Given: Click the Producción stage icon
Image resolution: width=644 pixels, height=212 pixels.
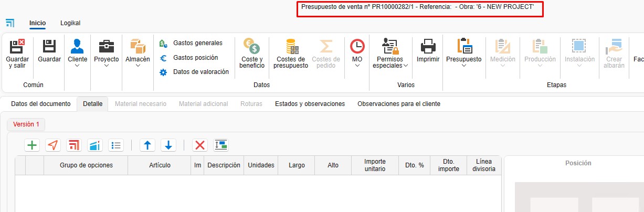Looking at the screenshot, I should click(x=540, y=46).
